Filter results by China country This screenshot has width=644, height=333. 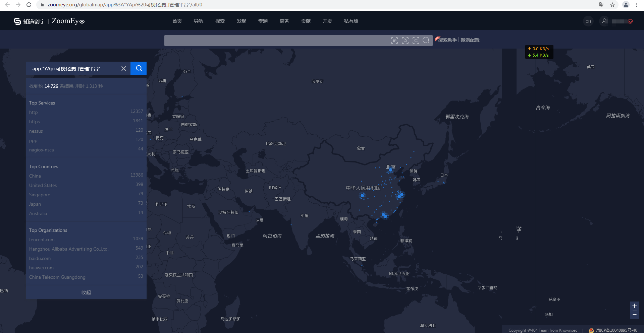pyautogui.click(x=35, y=176)
